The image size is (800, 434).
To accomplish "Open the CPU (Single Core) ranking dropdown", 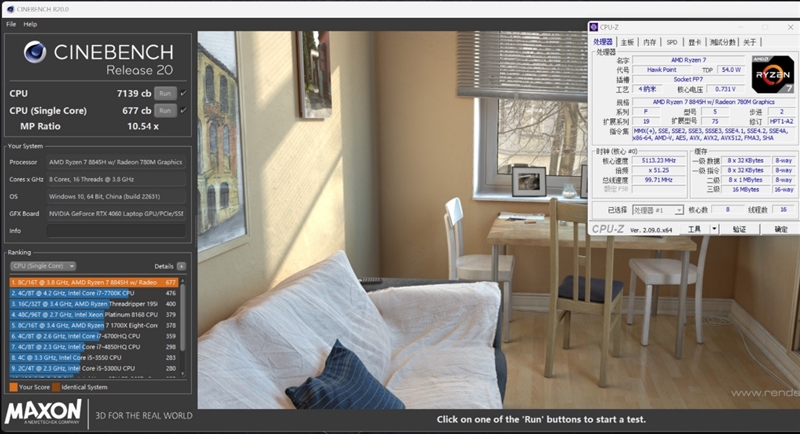I will pos(43,266).
